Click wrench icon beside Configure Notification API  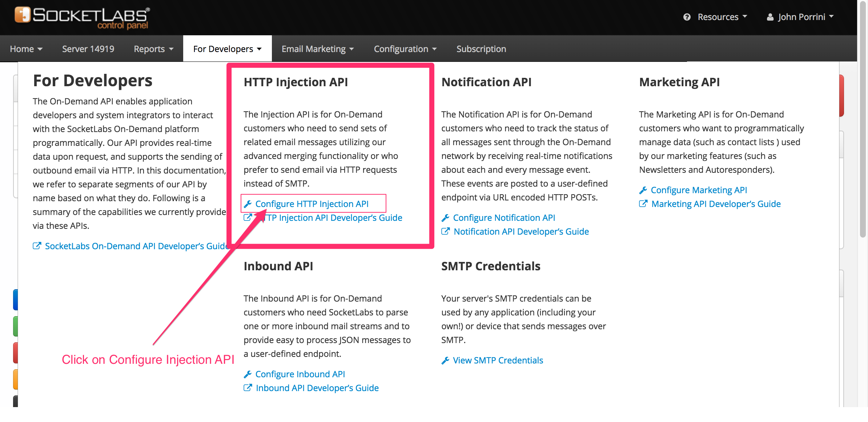click(446, 218)
